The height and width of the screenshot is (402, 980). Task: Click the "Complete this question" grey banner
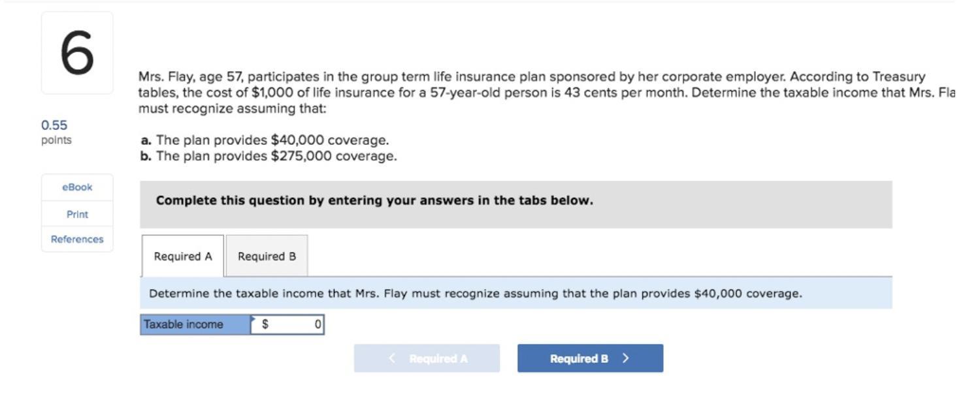pos(515,201)
